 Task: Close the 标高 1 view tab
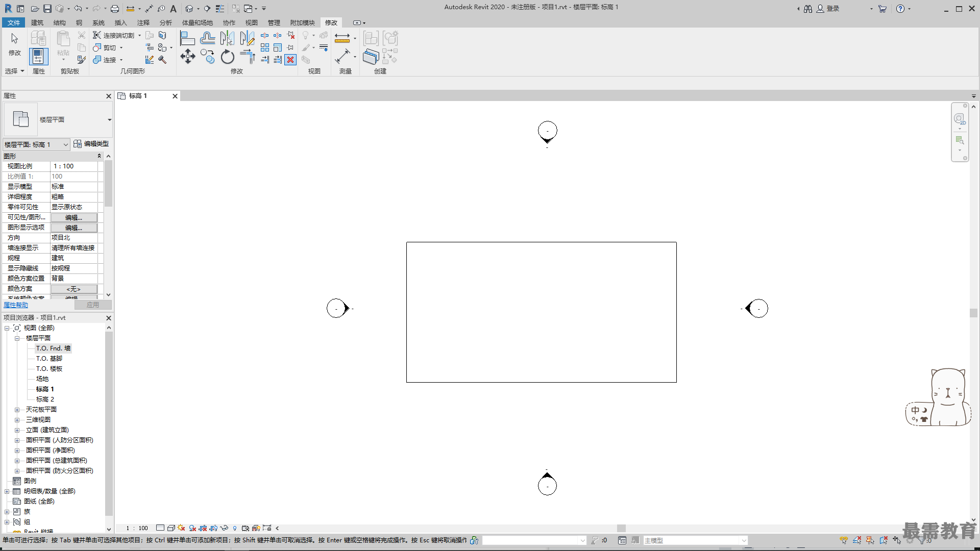click(x=175, y=96)
